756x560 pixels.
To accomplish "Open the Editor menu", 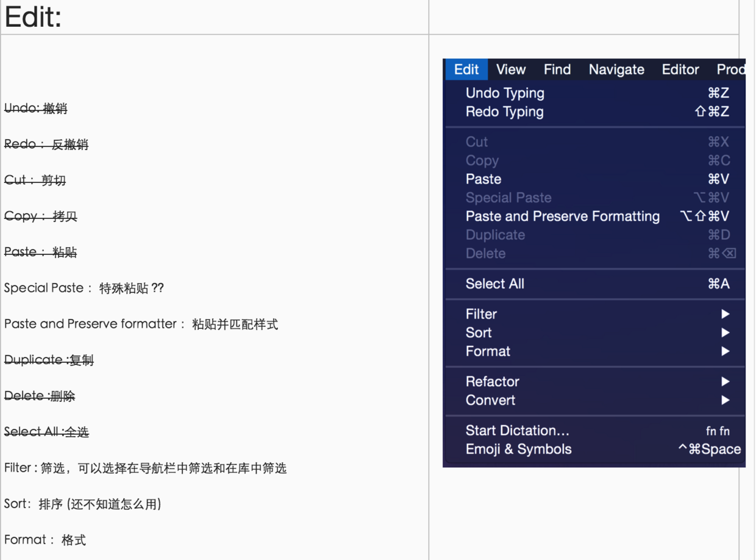I will pyautogui.click(x=680, y=70).
